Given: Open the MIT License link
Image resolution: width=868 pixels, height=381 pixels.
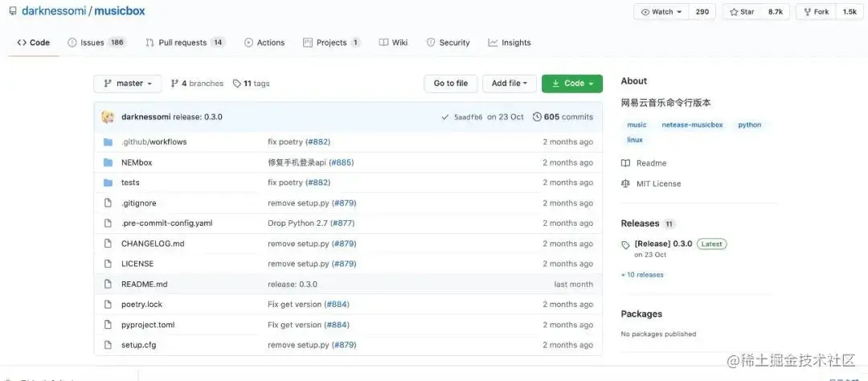Looking at the screenshot, I should pyautogui.click(x=651, y=184).
